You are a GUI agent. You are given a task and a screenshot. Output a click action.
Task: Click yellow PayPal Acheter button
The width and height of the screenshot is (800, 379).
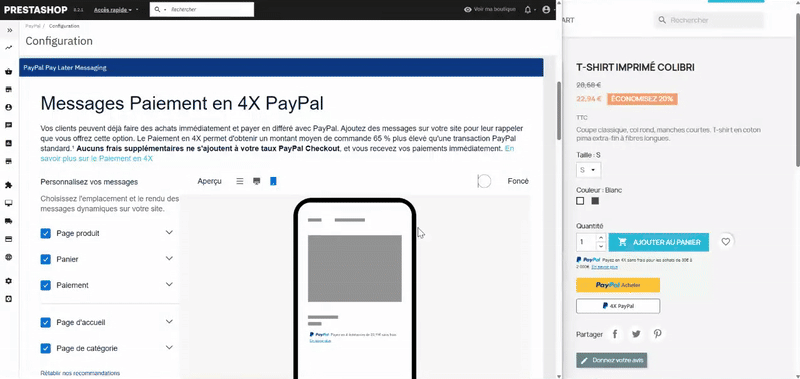pyautogui.click(x=618, y=285)
